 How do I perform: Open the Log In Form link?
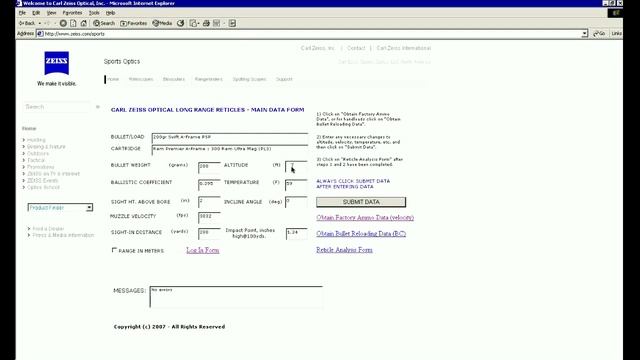[202, 250]
